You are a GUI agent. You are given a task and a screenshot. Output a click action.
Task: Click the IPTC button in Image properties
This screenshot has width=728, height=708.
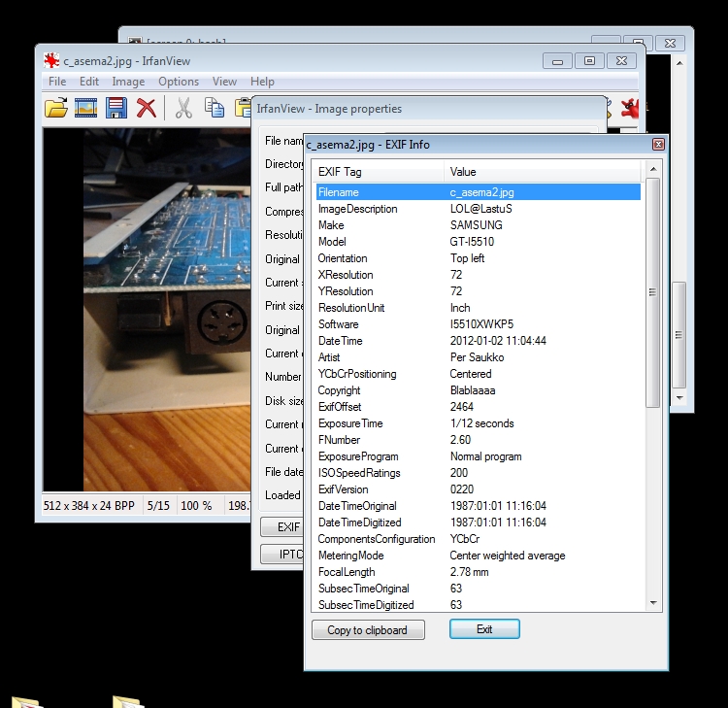(x=281, y=555)
